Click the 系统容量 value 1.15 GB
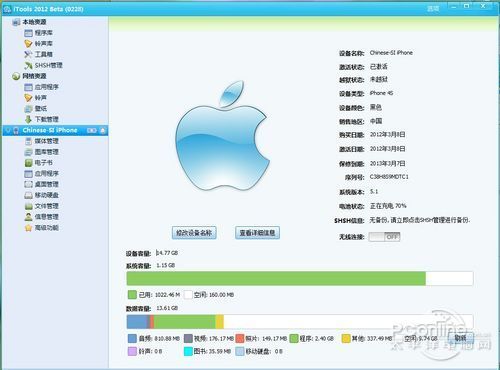This screenshot has height=370, width=500. coord(166,266)
